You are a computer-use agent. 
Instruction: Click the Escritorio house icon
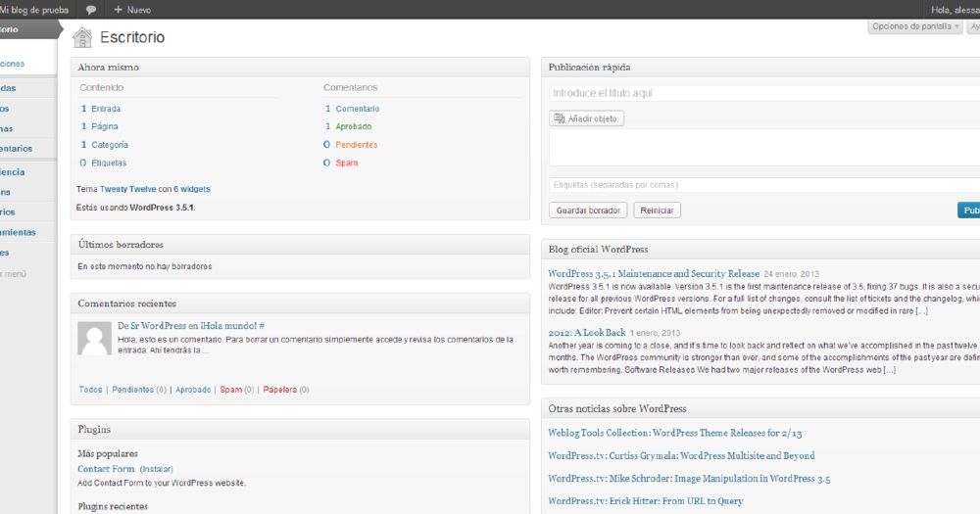82,37
